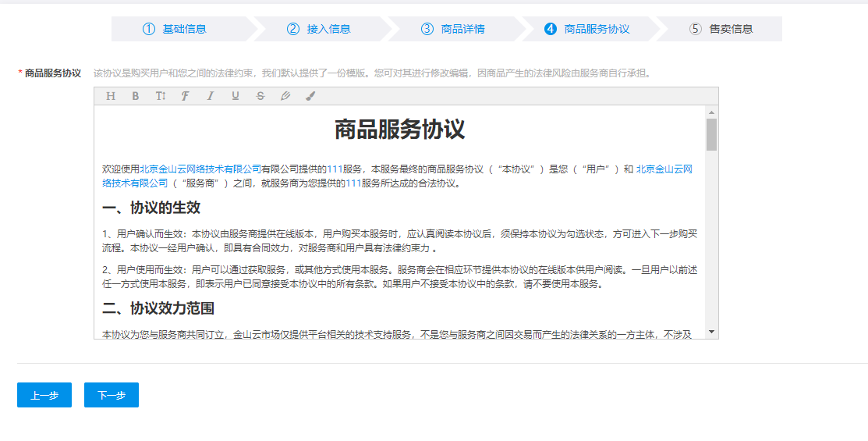Apply strikethrough formatting

[260, 96]
